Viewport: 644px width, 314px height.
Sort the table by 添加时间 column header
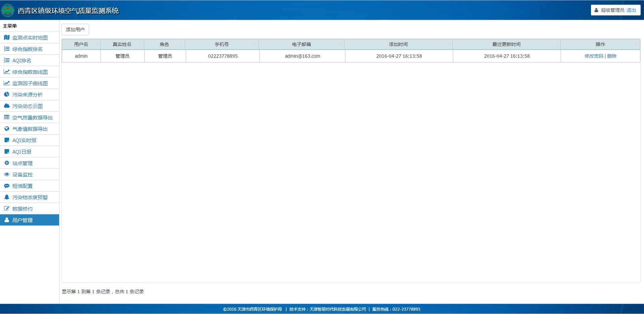coord(398,44)
